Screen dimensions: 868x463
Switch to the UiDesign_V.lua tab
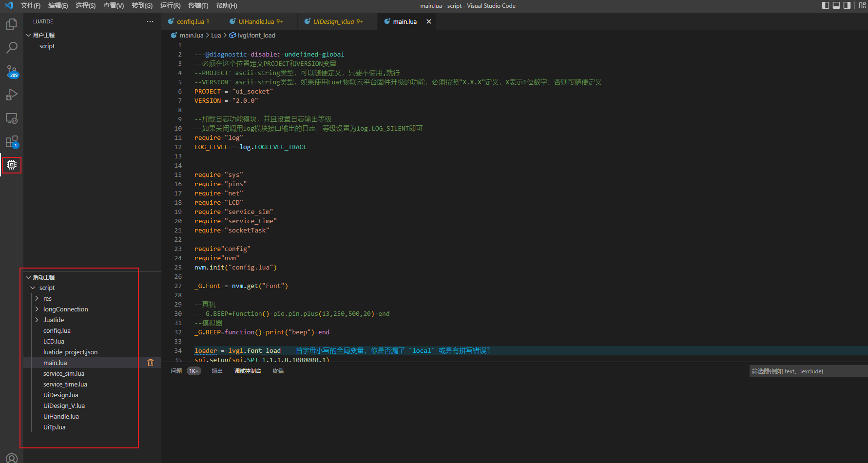click(x=337, y=21)
